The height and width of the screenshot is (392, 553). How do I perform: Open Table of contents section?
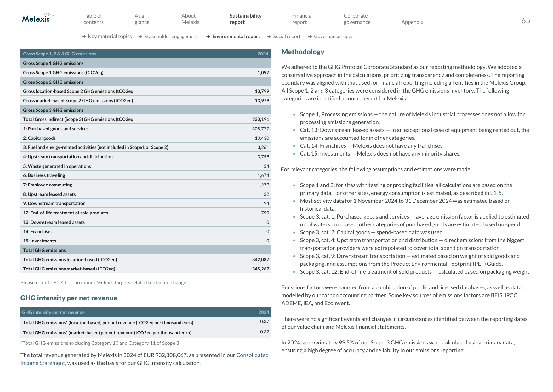93,19
